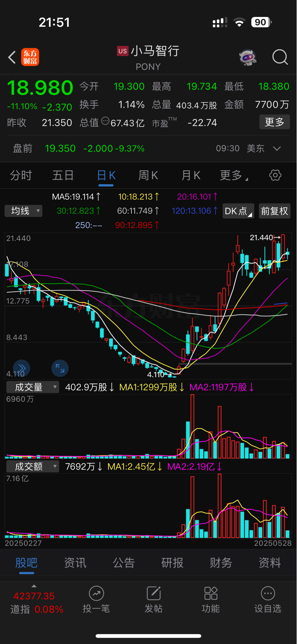The image size is (297, 644).
Task: Tap the 设自选 icon
Action: (x=268, y=593)
